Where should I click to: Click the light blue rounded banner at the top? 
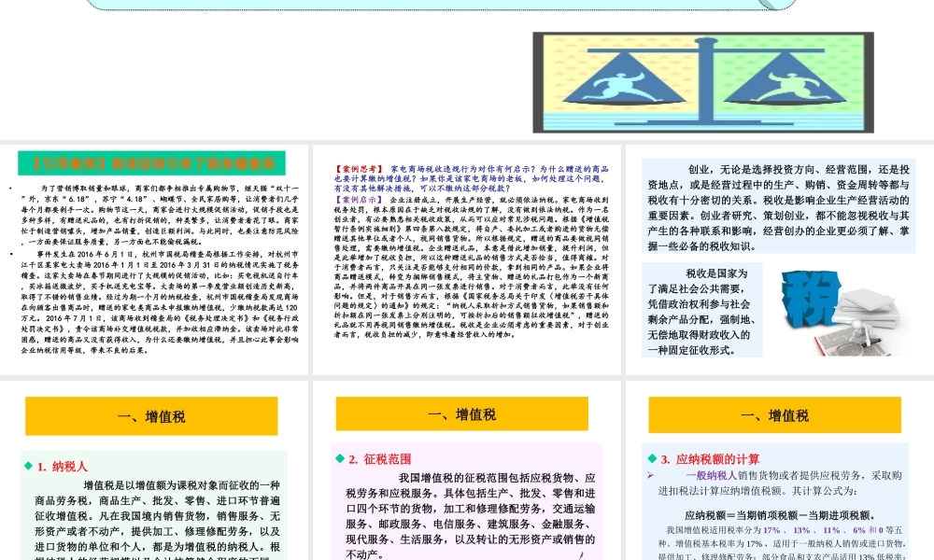coord(439,6)
